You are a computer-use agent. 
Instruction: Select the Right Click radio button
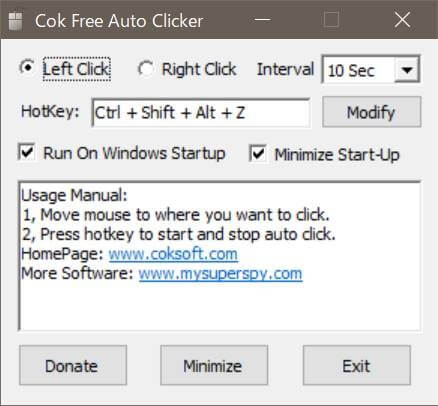(x=146, y=69)
